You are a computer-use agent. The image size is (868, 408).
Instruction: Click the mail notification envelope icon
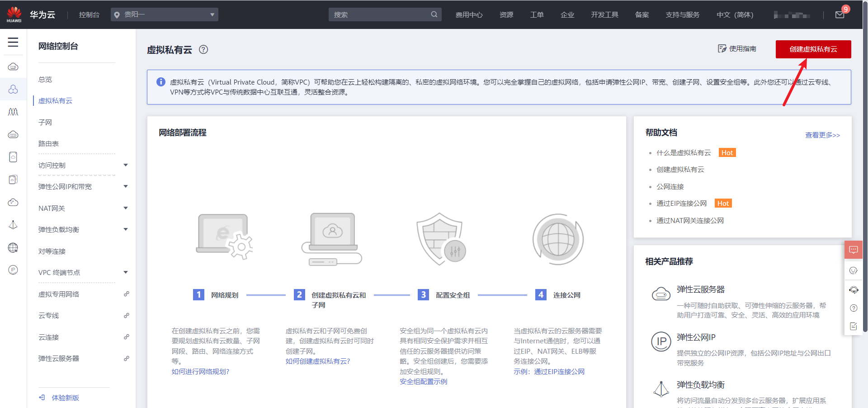click(840, 15)
